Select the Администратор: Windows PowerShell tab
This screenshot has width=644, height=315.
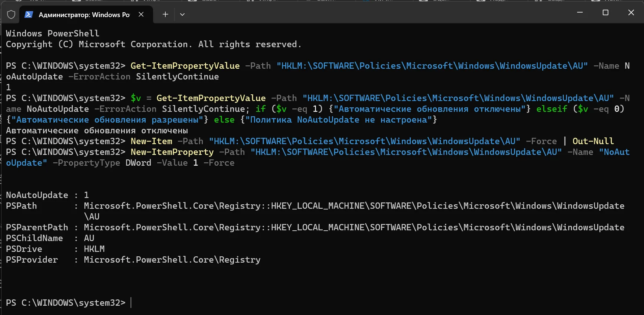(x=86, y=14)
